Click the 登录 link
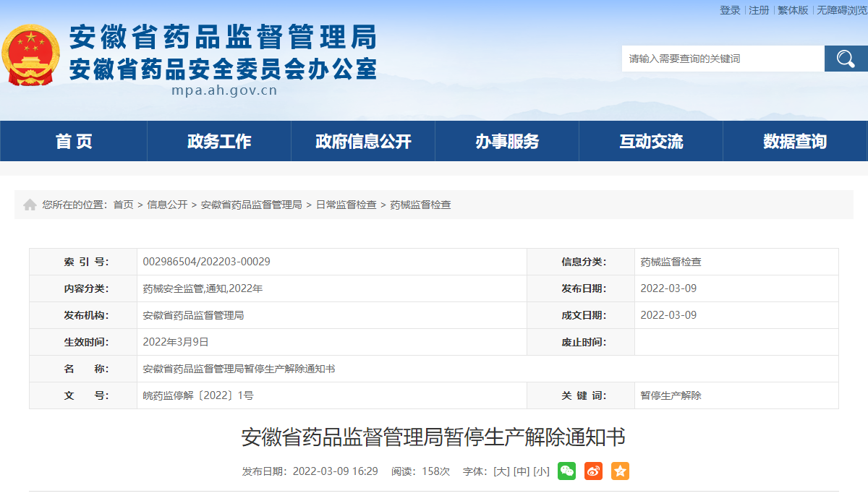Screen dimensions: 868x501 pyautogui.click(x=730, y=10)
